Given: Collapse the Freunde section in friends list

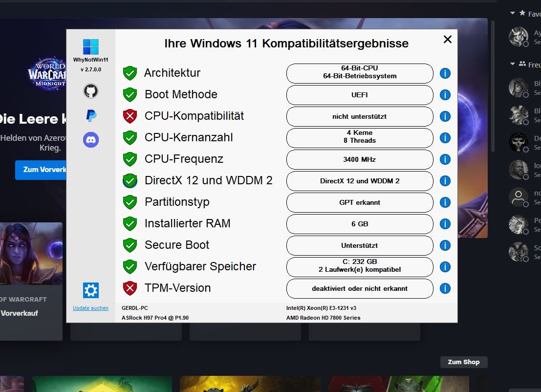Looking at the screenshot, I should tap(513, 64).
